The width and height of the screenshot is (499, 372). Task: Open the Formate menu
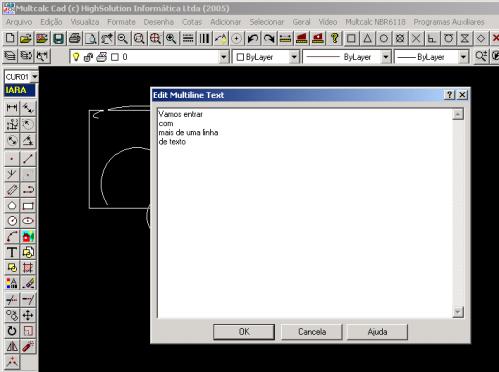(121, 22)
